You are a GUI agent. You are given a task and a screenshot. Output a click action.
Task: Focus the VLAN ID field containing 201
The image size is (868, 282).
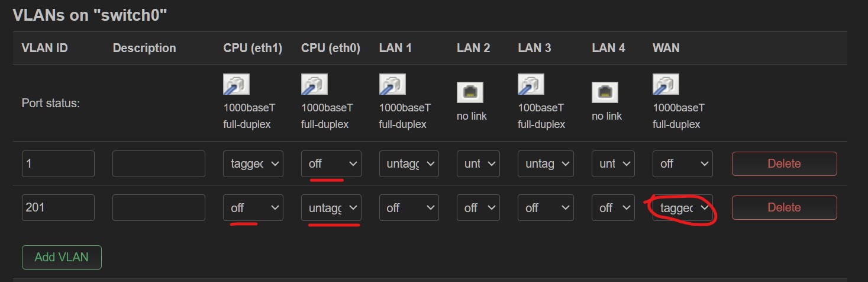point(58,208)
